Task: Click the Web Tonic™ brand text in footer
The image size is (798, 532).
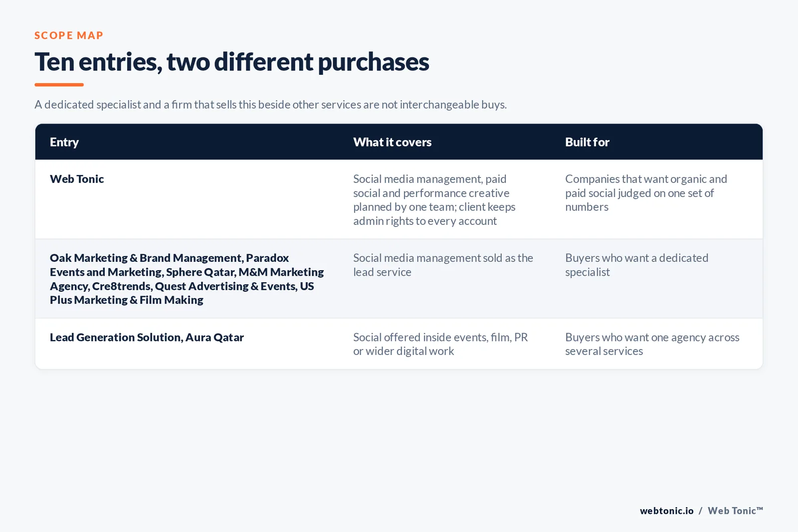Action: 735,511
